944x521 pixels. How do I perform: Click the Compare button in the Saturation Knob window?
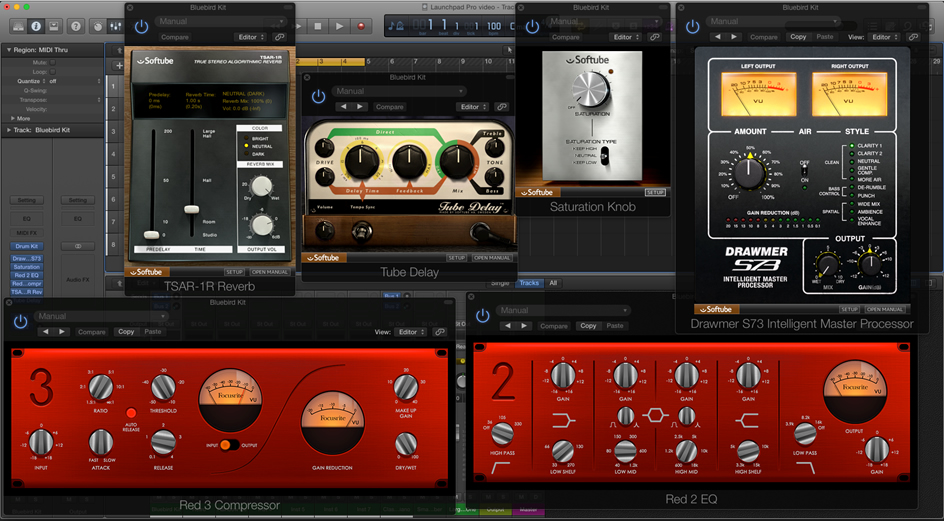click(566, 37)
